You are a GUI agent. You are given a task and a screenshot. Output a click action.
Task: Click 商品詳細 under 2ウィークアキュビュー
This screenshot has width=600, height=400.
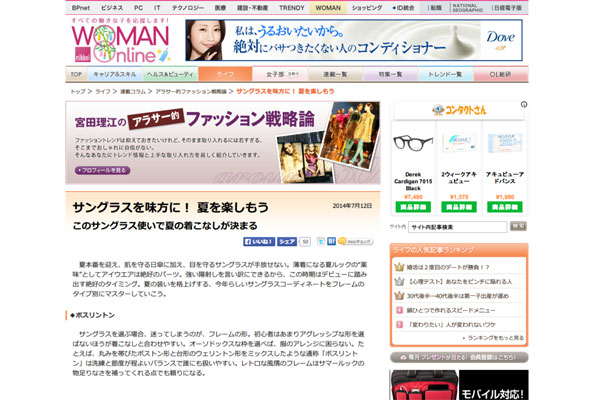click(459, 207)
